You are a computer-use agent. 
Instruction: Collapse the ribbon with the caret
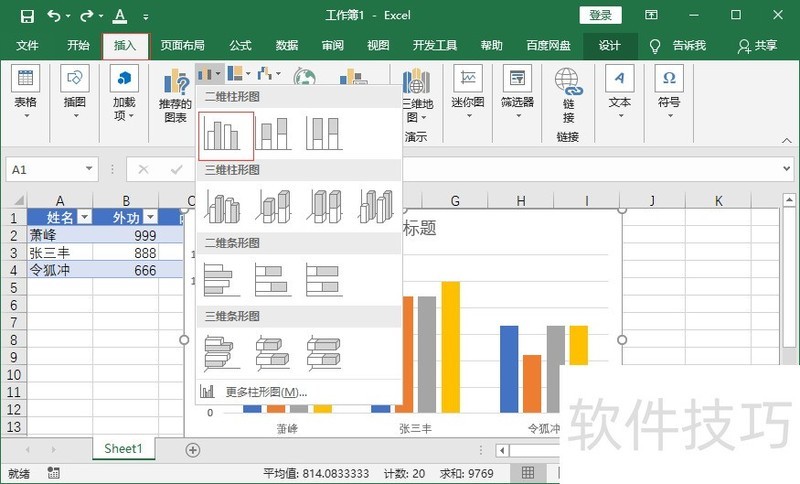[x=786, y=141]
